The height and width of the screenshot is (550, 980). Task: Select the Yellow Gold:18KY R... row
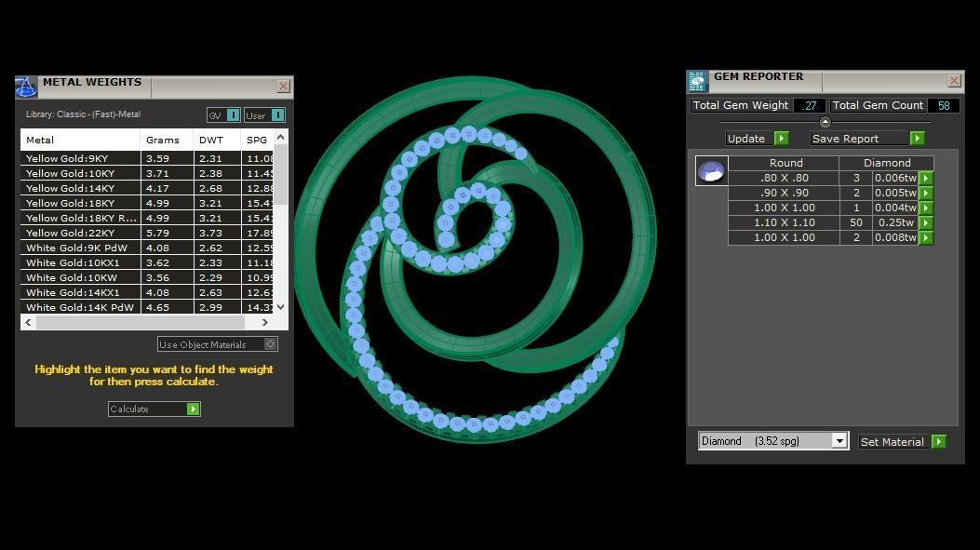click(147, 218)
